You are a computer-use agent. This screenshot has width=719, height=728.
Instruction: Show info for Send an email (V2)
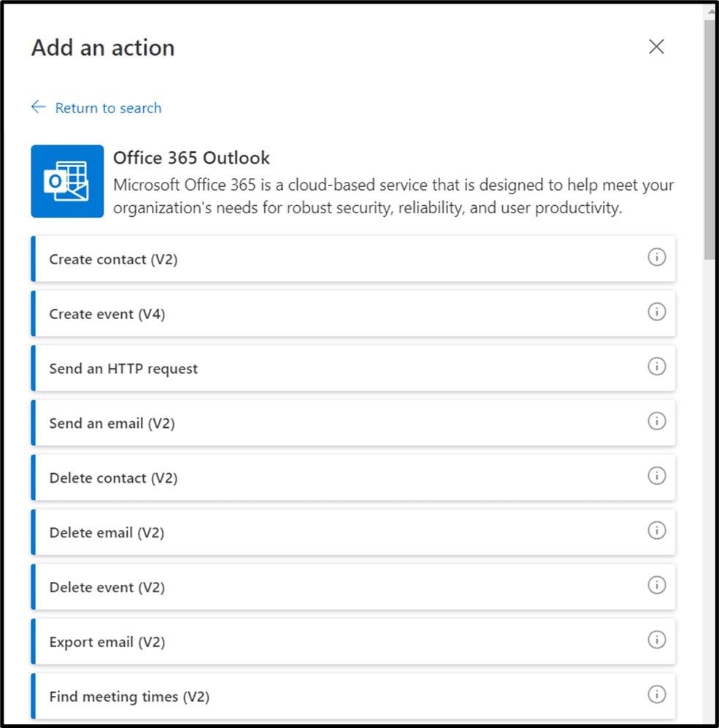pos(656,421)
